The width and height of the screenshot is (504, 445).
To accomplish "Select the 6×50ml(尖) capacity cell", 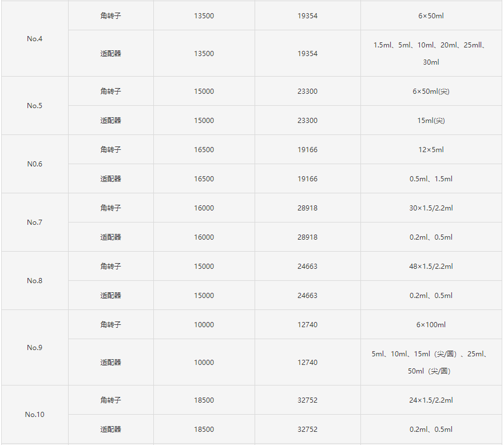I will tap(431, 92).
